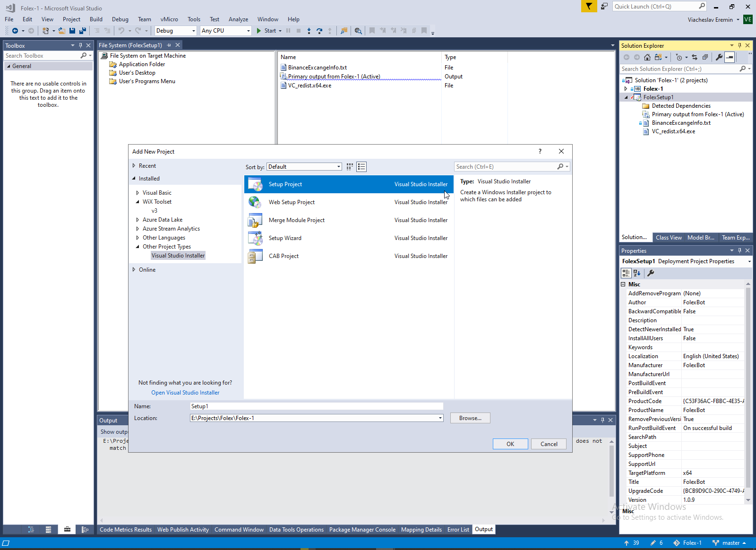Click the New Project toolbar icon
756x550 pixels.
click(x=45, y=31)
